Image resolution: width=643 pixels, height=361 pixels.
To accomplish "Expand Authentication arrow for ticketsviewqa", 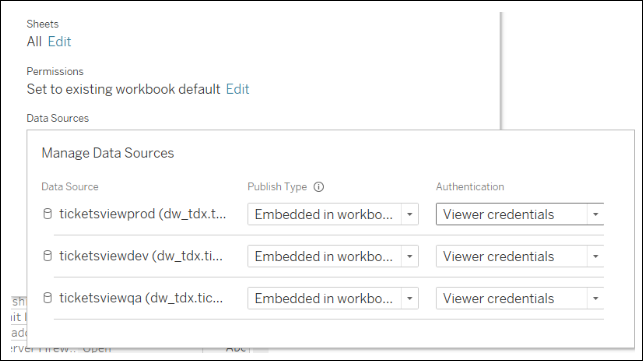I will (595, 298).
